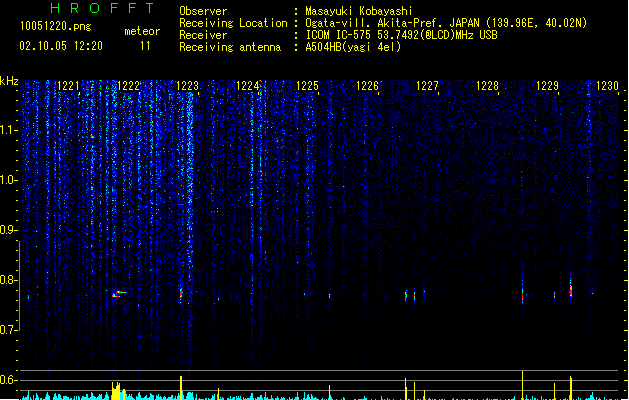
Task: Click the wide yellow level peak after 1222
Action: click(x=117, y=391)
